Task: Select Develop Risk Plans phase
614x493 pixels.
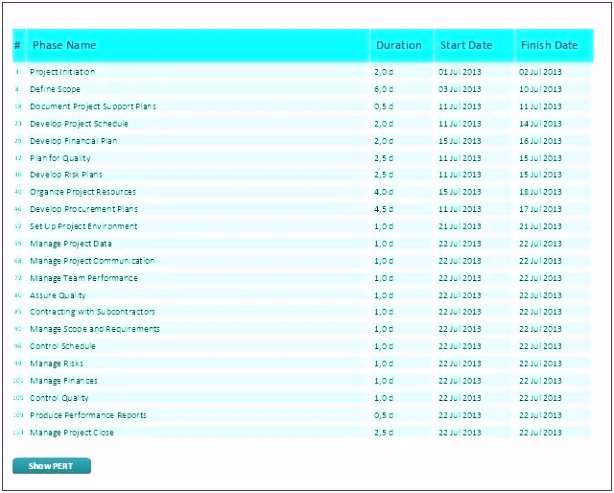Action: [x=302, y=175]
